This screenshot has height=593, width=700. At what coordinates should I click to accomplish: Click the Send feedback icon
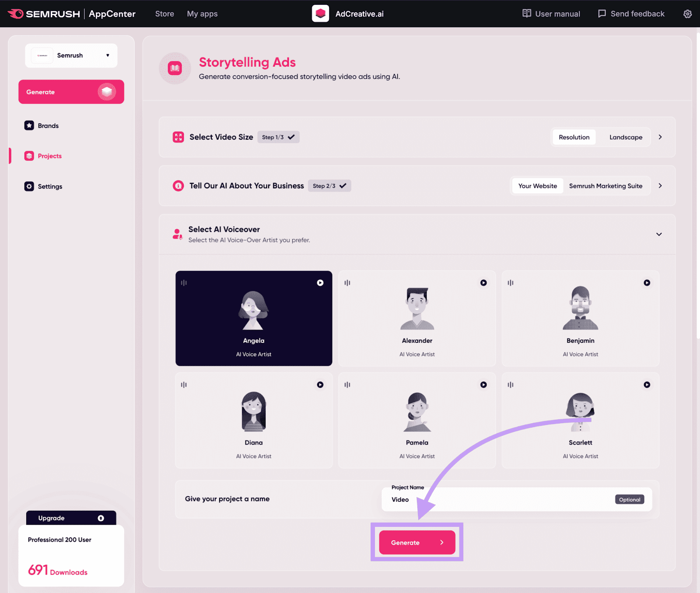pyautogui.click(x=602, y=14)
